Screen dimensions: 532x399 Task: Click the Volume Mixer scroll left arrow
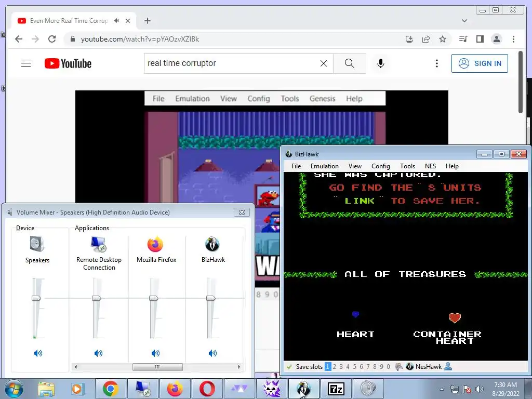(76, 367)
